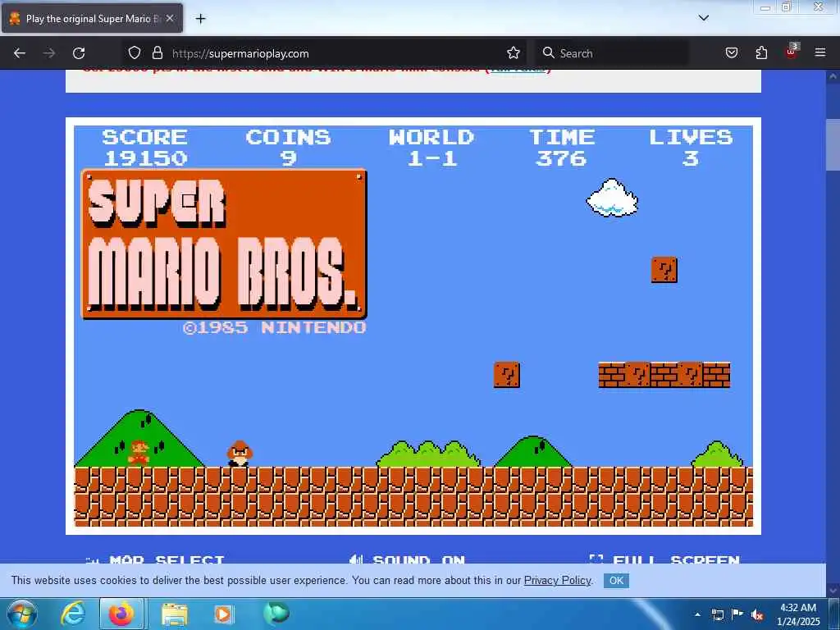The image size is (840, 630).
Task: Click the highest question mark block
Action: coord(664,269)
